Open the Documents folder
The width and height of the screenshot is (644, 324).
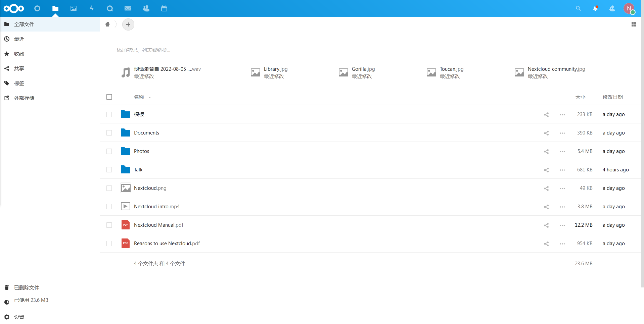click(146, 133)
